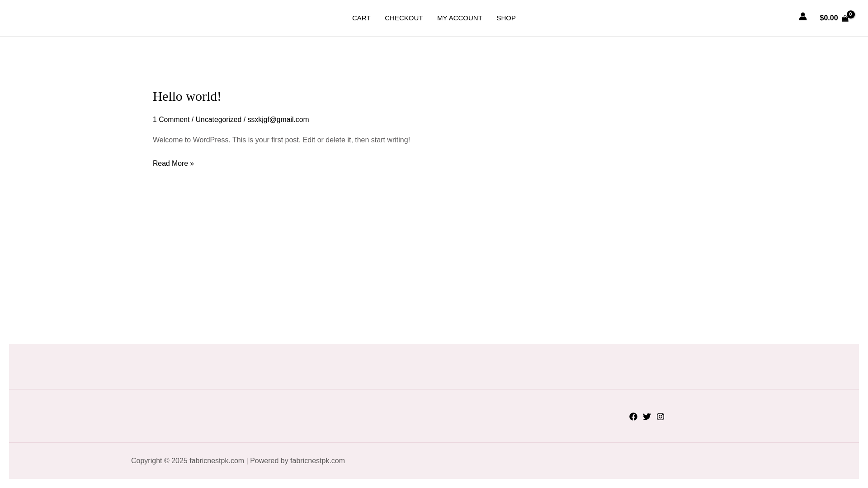Open the Hello world! post title
Screen dimensions: 868x488
pos(187,96)
